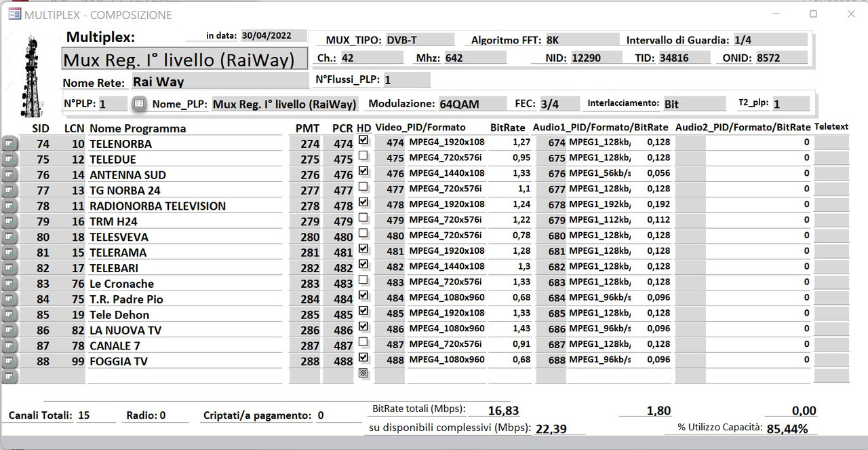Open the detail icon for FOGGIA TV

[x=9, y=362]
